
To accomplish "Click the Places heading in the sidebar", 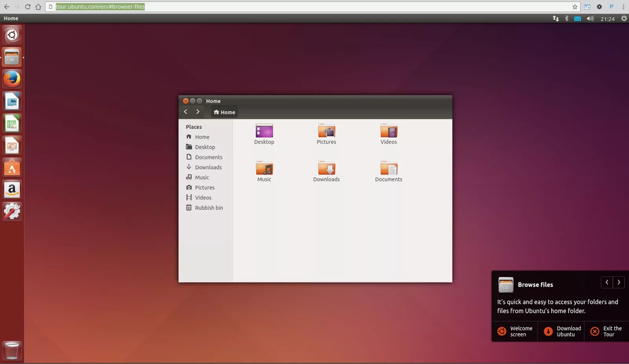I will click(x=194, y=127).
